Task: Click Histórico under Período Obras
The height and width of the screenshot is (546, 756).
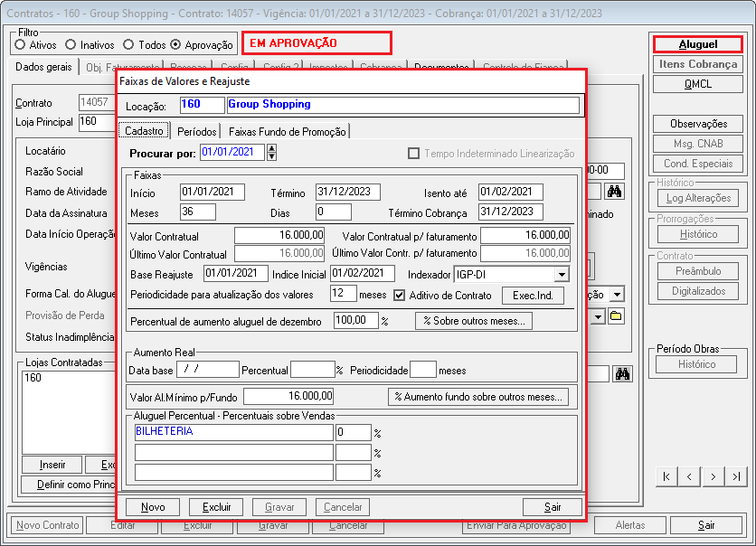Action: click(x=696, y=364)
